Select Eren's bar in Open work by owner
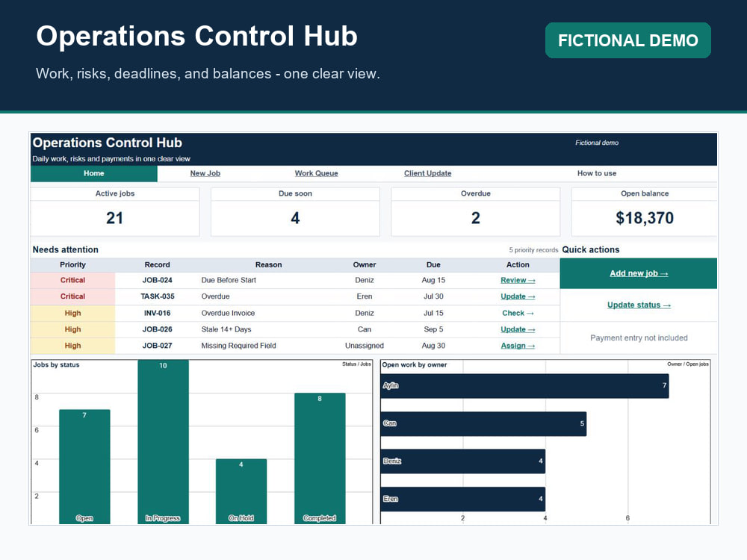This screenshot has width=747, height=560. click(x=463, y=499)
